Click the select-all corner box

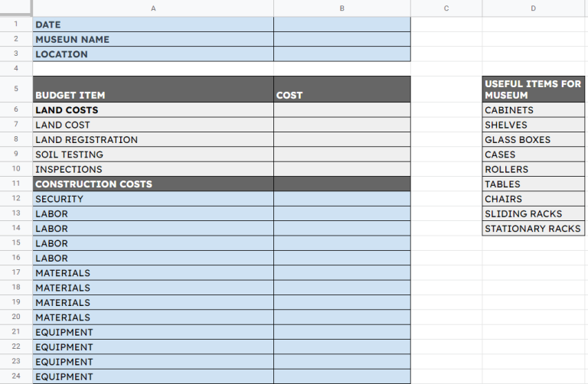tap(16, 8)
